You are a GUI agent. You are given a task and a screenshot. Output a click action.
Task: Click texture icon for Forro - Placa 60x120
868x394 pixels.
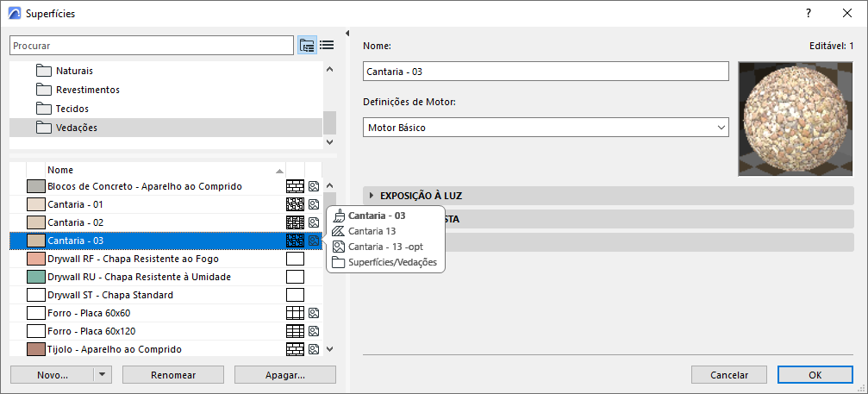pyautogui.click(x=314, y=331)
